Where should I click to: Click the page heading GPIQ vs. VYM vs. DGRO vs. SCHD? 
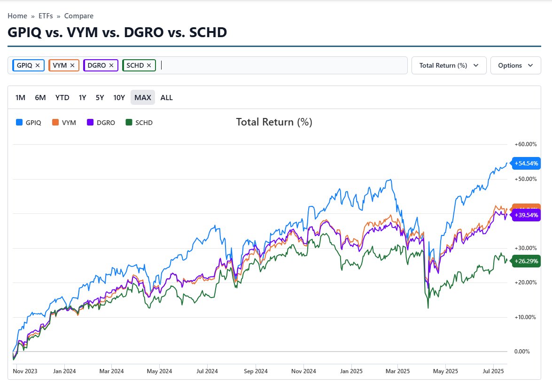(x=117, y=32)
